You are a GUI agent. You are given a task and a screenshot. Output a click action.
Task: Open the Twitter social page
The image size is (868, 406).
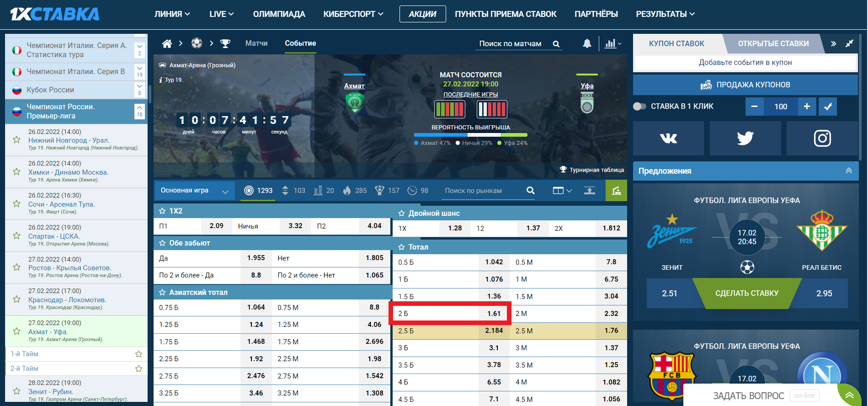coord(745,138)
